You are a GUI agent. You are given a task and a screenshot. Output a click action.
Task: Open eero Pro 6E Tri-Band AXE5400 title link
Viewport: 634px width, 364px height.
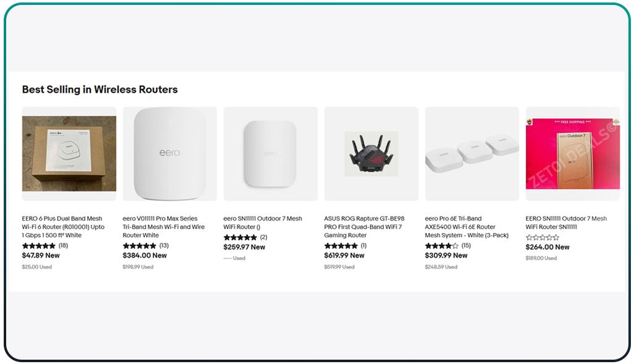[467, 227]
